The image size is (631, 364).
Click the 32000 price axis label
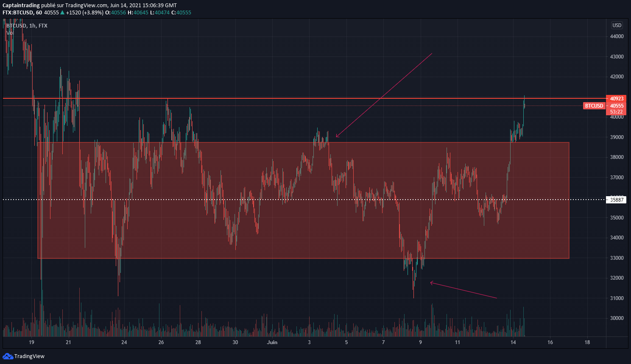click(617, 278)
